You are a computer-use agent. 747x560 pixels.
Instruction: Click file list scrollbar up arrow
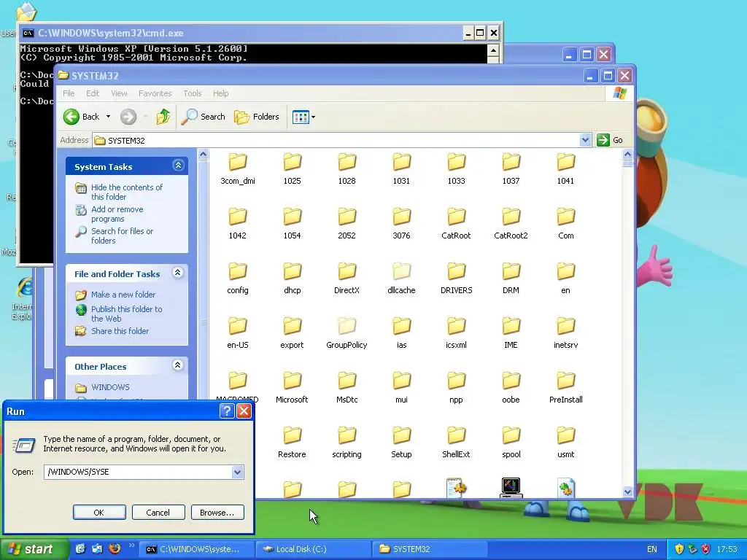(627, 155)
